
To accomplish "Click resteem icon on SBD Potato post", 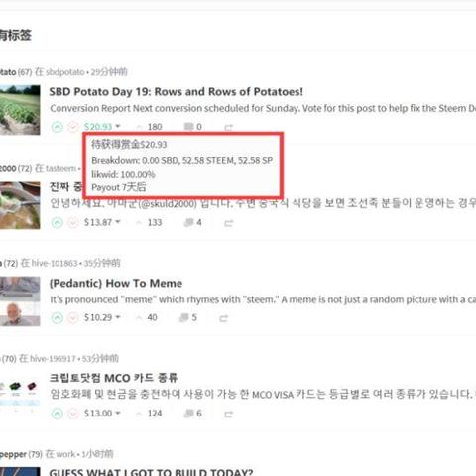I will (x=229, y=127).
